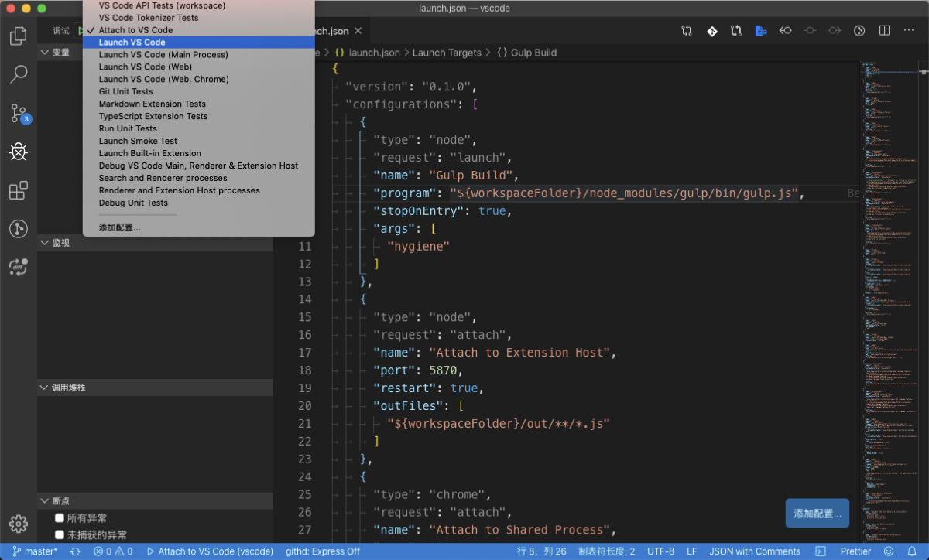This screenshot has height=560, width=929.
Task: Choose Launch VS Code (Web, Chrome)
Action: tap(199, 80)
